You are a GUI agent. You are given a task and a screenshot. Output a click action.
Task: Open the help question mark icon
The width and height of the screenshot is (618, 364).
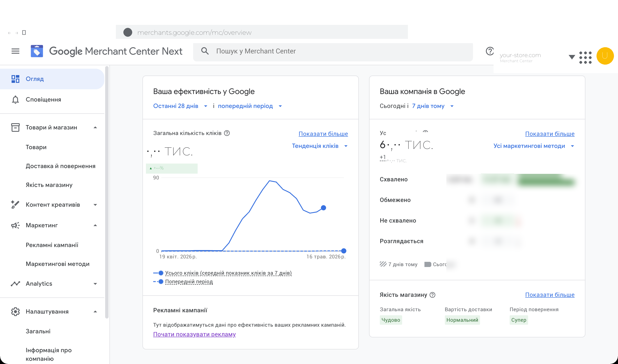tap(489, 51)
